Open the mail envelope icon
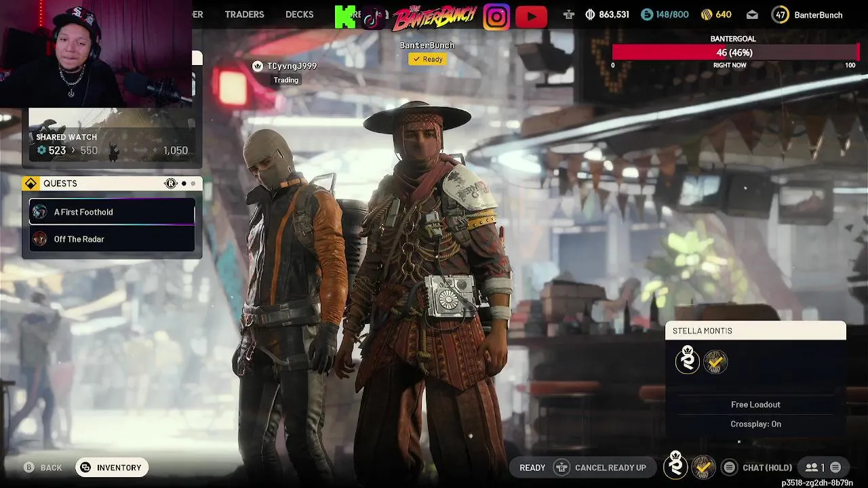 coord(752,15)
